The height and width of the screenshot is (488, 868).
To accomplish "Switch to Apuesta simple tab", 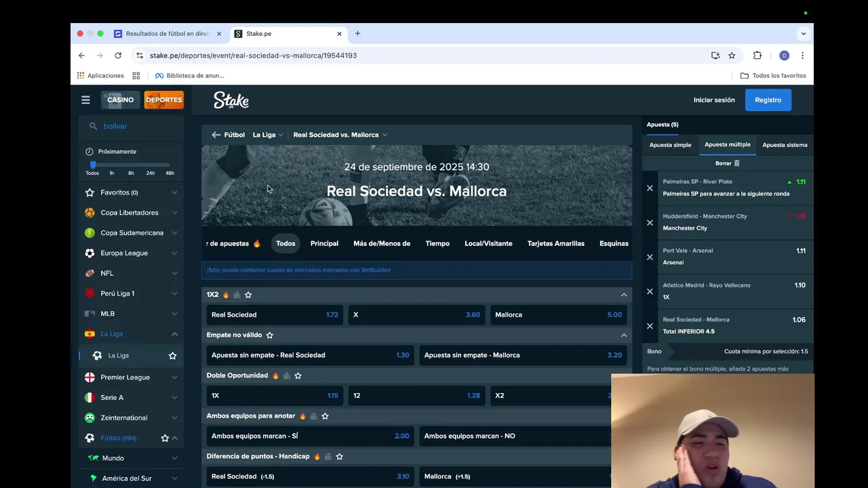I will coord(670,145).
